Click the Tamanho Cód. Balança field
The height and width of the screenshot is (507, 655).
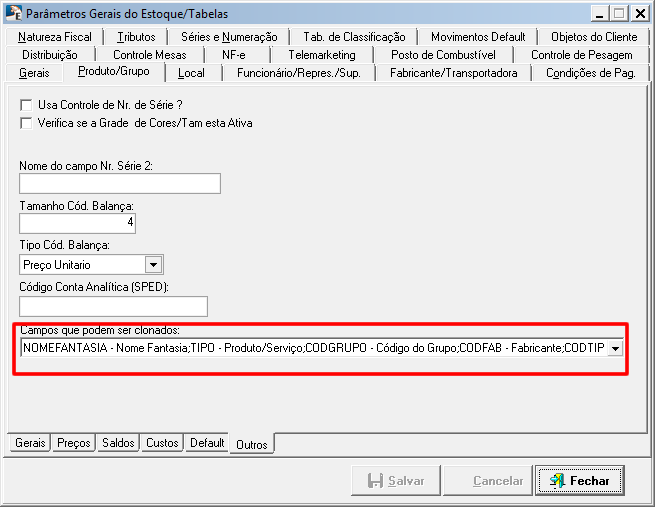coord(77,223)
